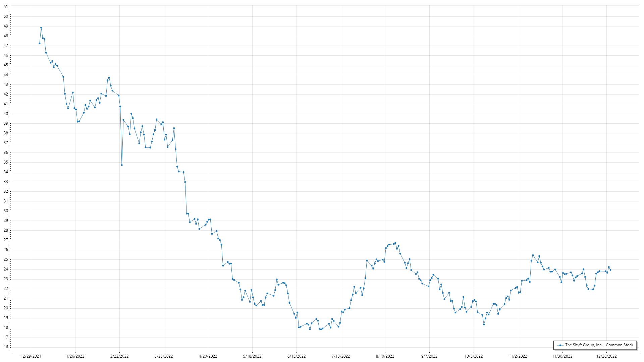Screen dimensions: 644x362
Task: Click the 12/29/2021 date axis label
Action: click(31, 356)
